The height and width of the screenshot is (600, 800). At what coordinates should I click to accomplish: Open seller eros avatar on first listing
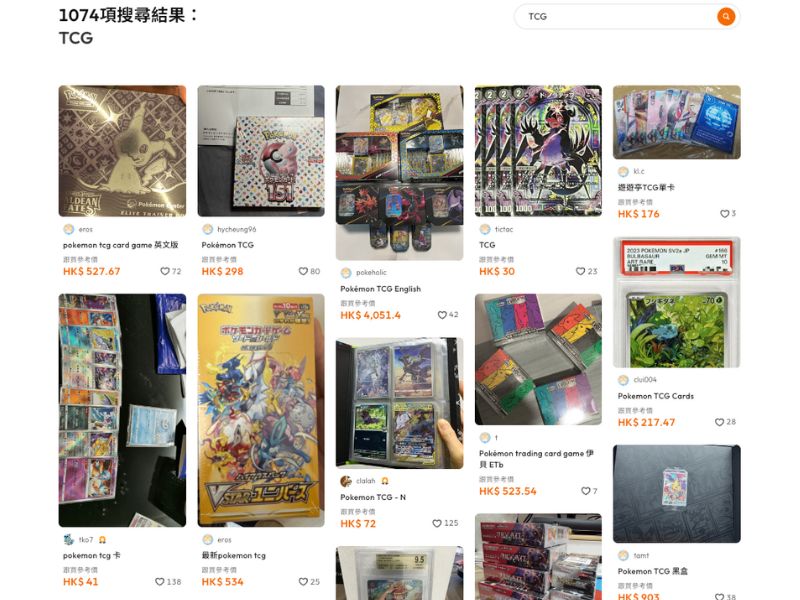click(68, 230)
